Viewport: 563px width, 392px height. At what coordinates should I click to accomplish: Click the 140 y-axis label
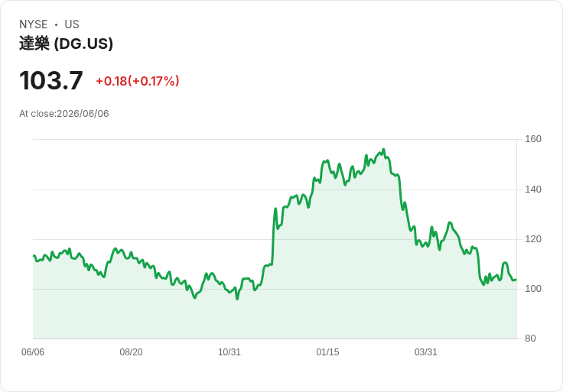click(533, 190)
